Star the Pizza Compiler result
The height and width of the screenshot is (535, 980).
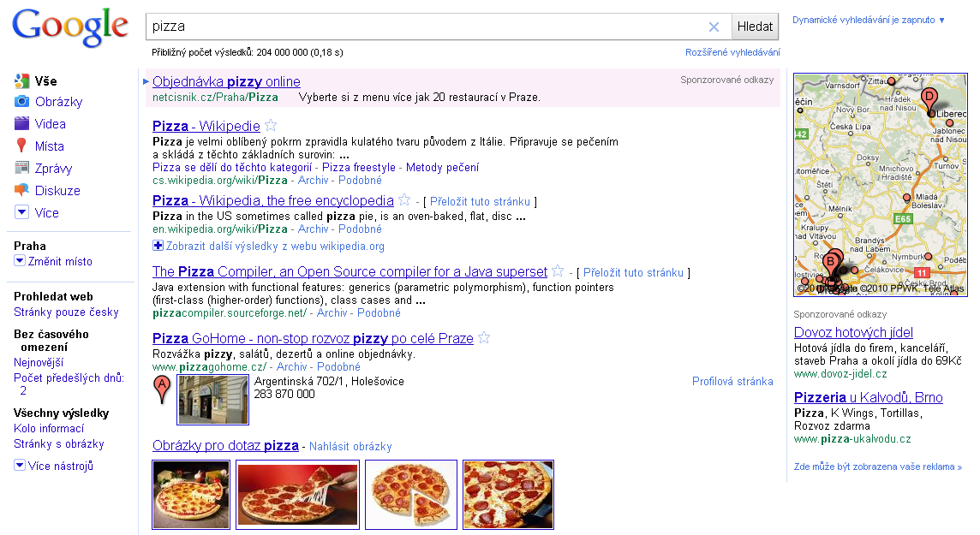point(559,271)
